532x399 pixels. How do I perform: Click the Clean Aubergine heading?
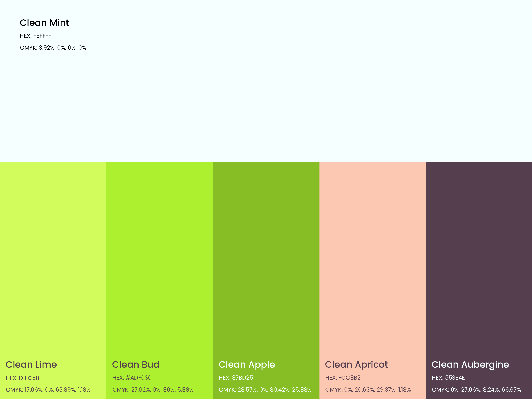[470, 365]
